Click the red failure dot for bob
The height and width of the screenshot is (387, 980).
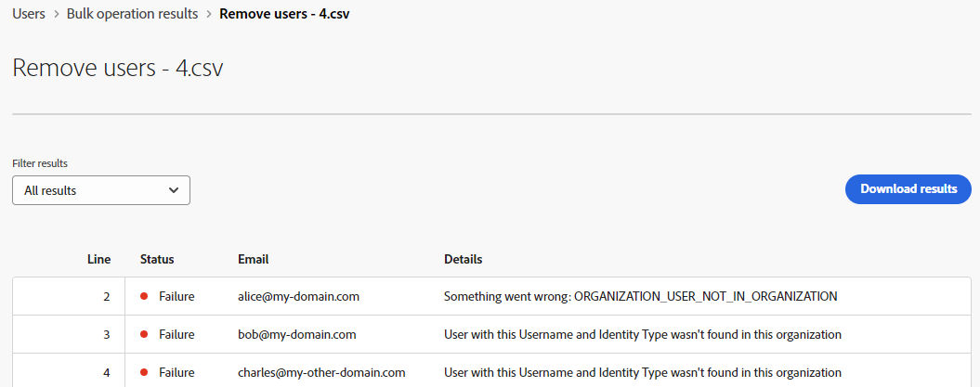point(144,335)
